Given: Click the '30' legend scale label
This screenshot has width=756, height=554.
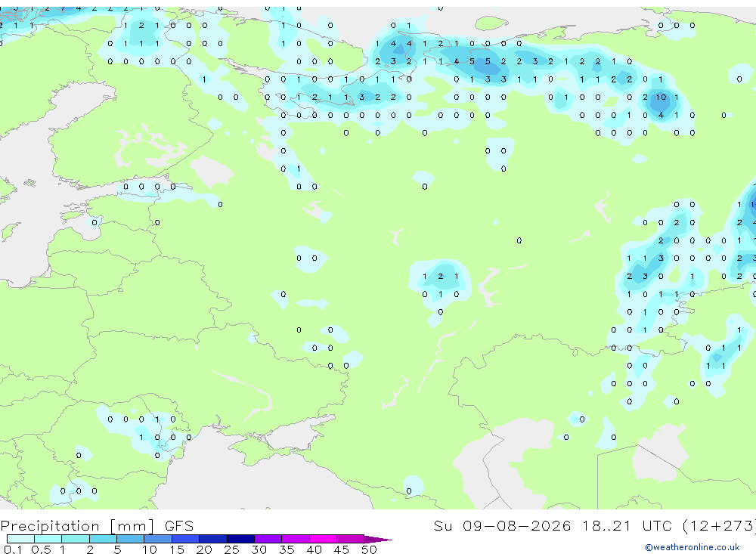Looking at the screenshot, I should (259, 549).
